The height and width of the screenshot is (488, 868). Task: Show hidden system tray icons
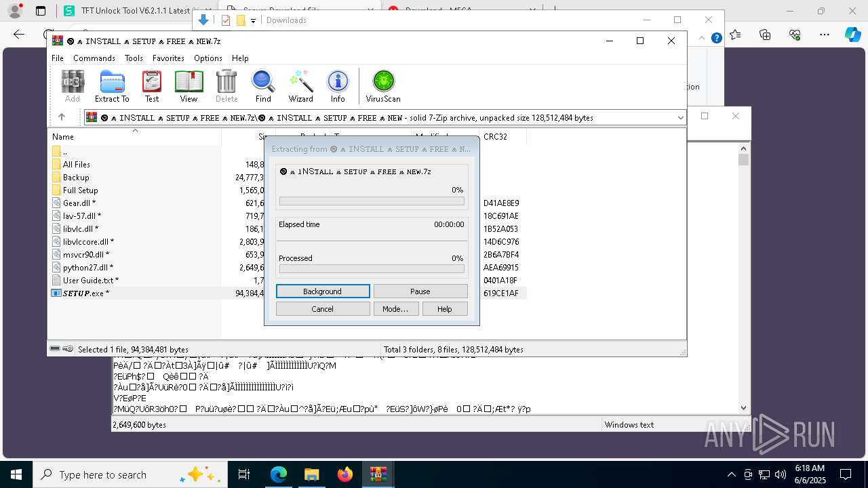(x=731, y=474)
